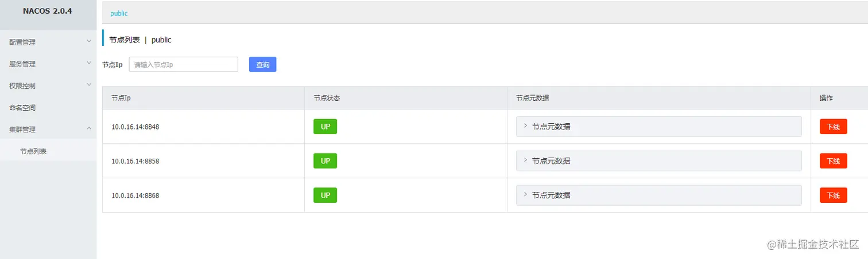Click the NACOS 2.0.4 logo header
This screenshot has width=868, height=259.
point(48,11)
